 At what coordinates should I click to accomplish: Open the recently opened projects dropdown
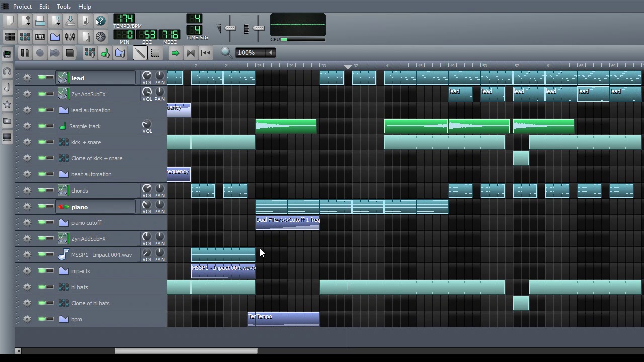tap(57, 21)
